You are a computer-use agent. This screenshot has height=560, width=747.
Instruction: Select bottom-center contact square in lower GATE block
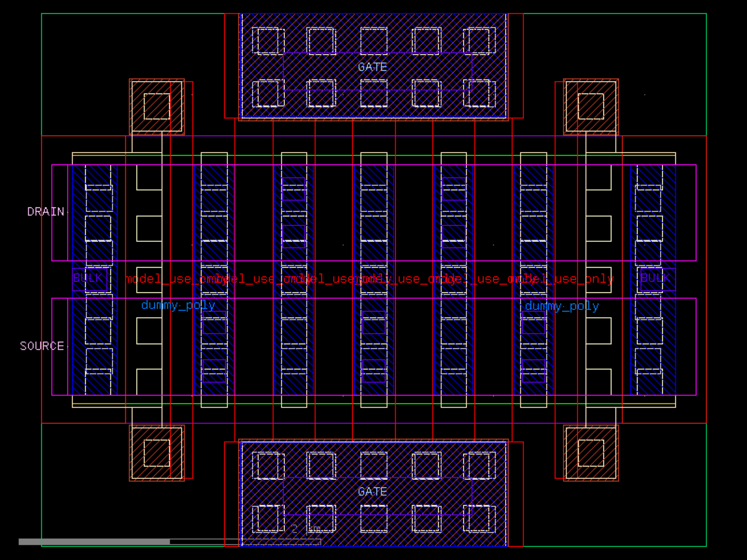(x=373, y=519)
